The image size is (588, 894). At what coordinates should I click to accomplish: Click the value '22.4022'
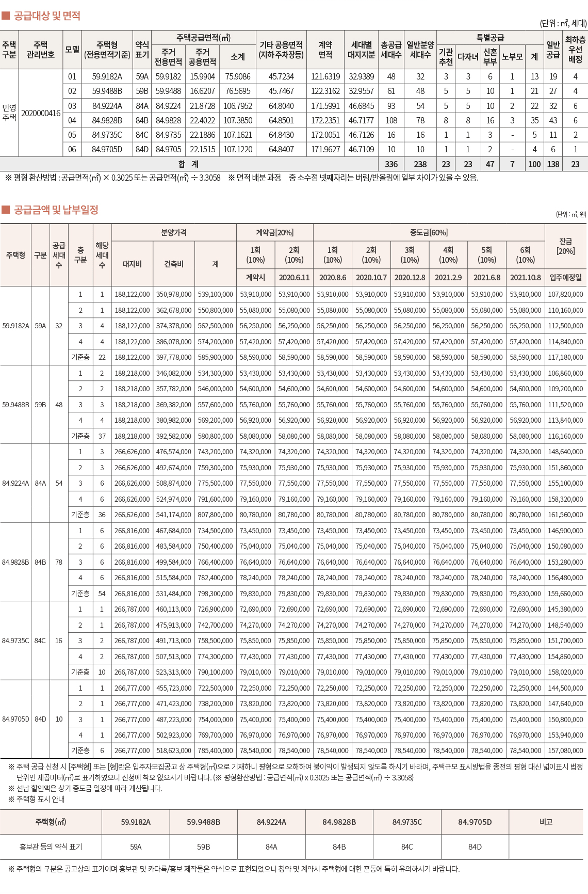point(202,120)
